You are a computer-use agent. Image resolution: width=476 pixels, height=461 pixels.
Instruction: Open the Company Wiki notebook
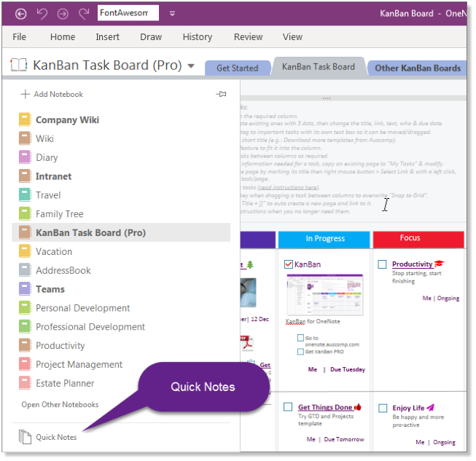[x=67, y=119]
